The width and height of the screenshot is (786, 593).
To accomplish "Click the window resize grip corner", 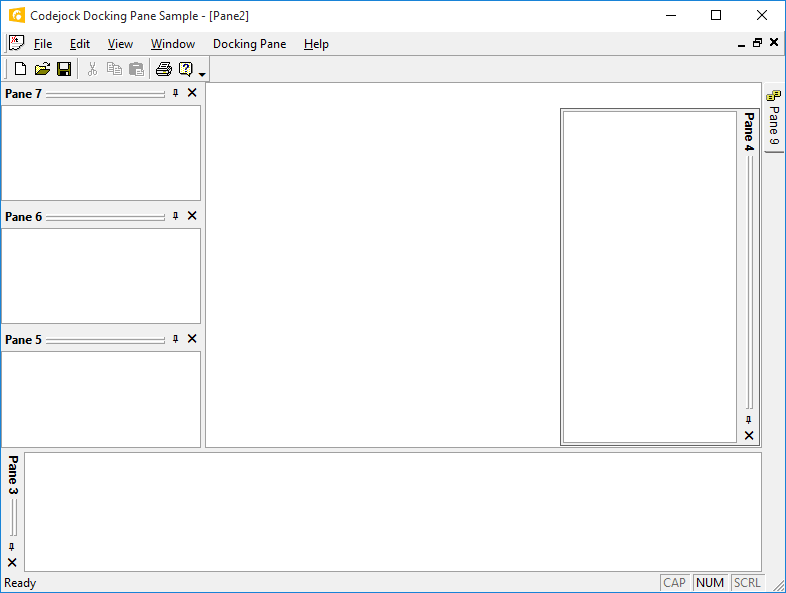I will (x=778, y=584).
